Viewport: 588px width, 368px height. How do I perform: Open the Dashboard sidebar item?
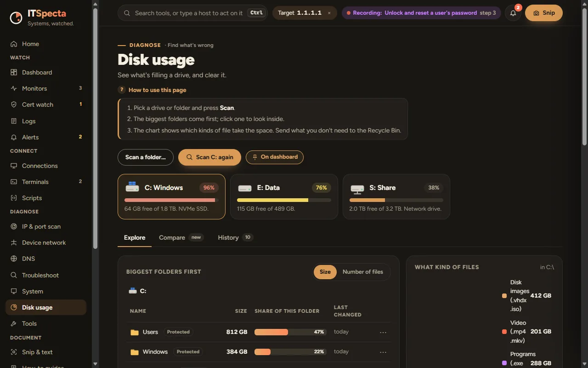tap(46, 72)
